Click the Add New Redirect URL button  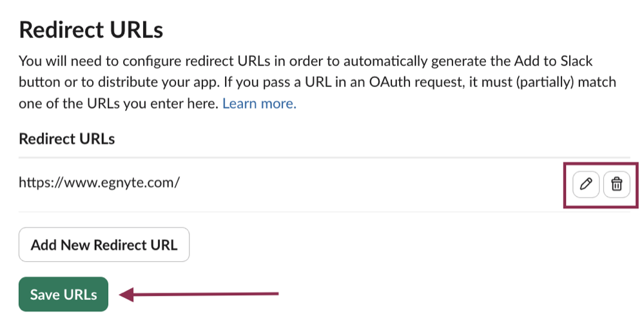104,244
